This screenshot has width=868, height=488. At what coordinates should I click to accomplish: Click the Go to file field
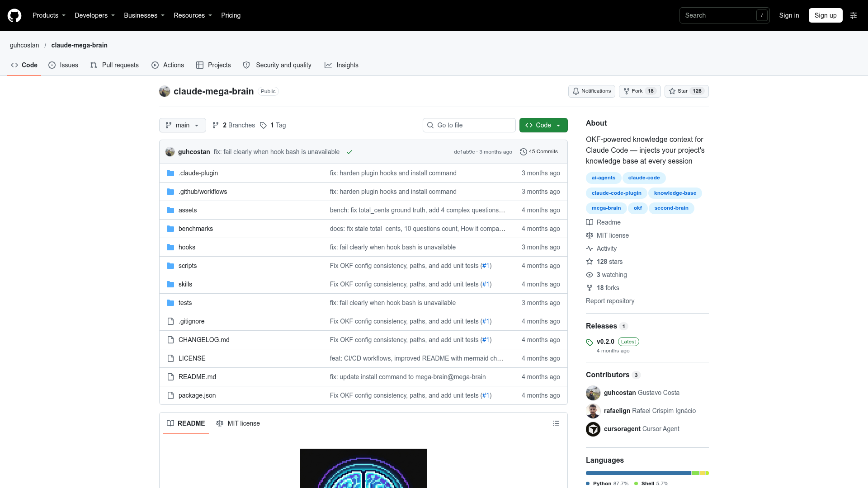pos(469,125)
